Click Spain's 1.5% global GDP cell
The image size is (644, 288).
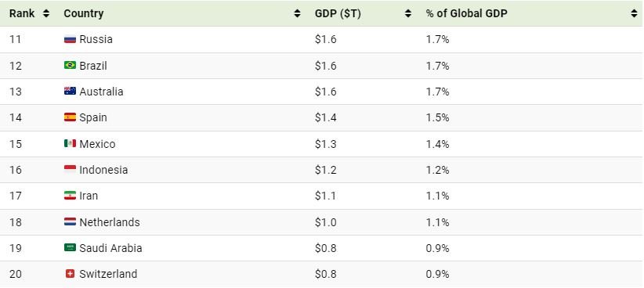437,117
